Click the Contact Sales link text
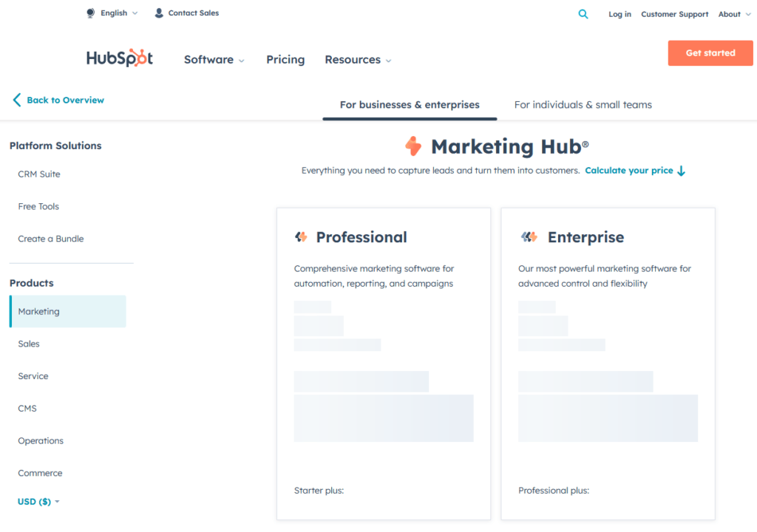Viewport: 757px width, 532px height. pyautogui.click(x=193, y=13)
